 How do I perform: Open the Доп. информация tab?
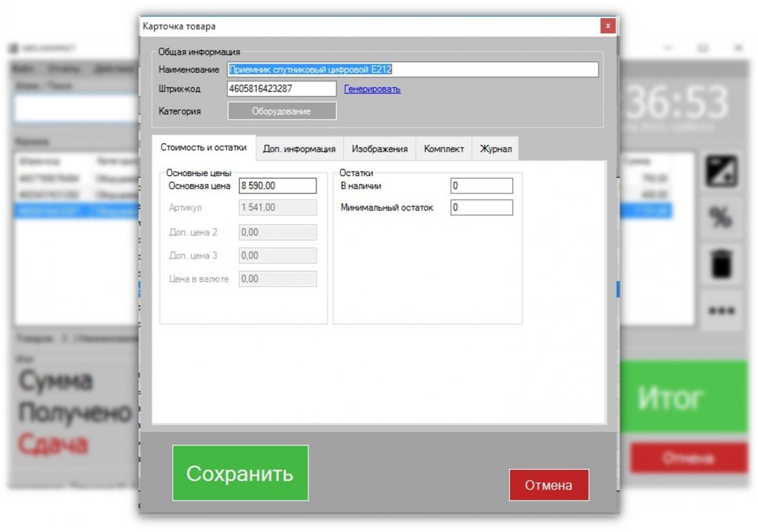click(x=299, y=149)
